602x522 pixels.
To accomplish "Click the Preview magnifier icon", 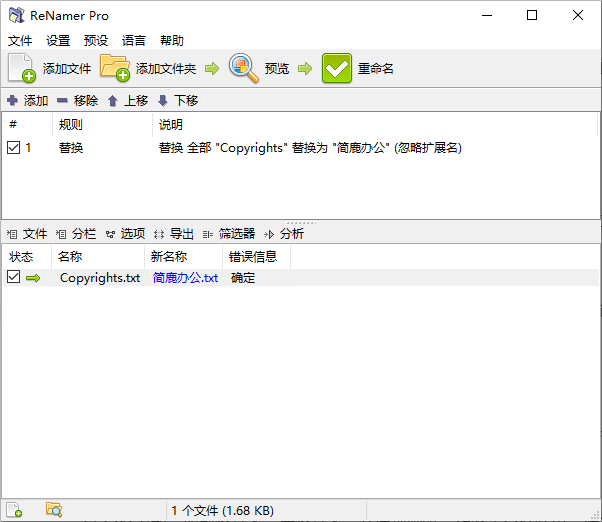I will coord(243,68).
